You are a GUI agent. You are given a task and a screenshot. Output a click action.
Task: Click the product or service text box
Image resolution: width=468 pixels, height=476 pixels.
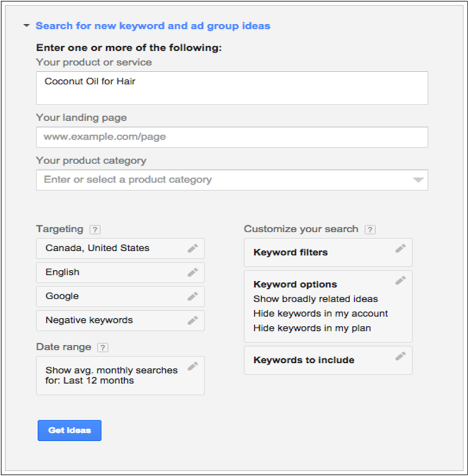231,88
